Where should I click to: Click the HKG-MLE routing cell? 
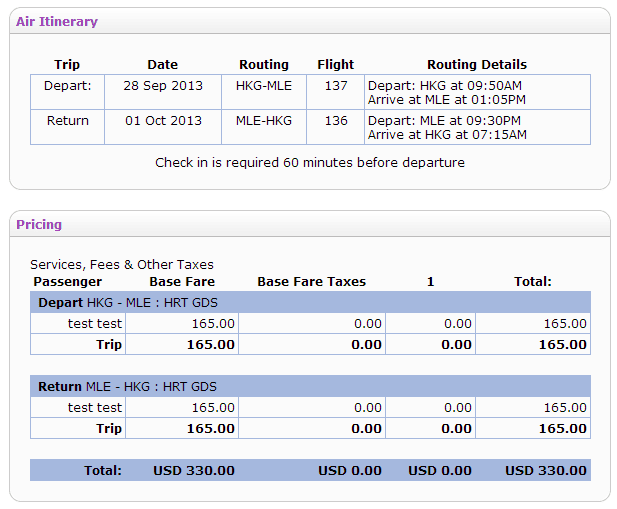tap(264, 86)
